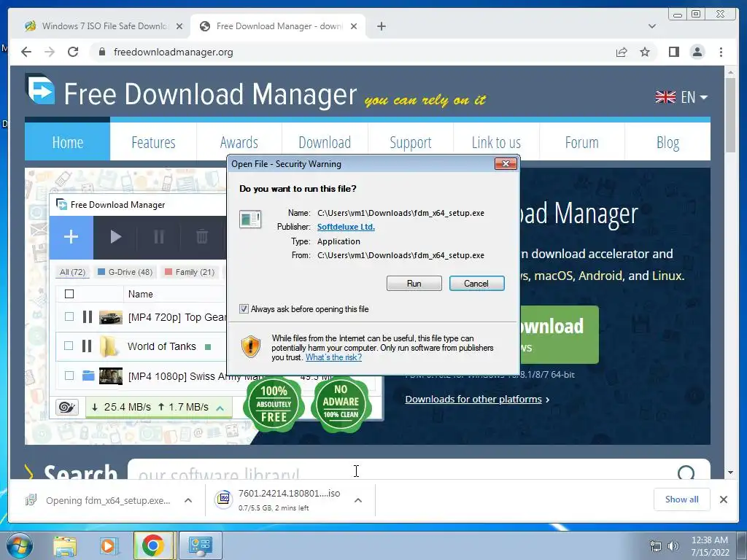Open the Features navigation tab
The width and height of the screenshot is (747, 560).
coord(153,142)
